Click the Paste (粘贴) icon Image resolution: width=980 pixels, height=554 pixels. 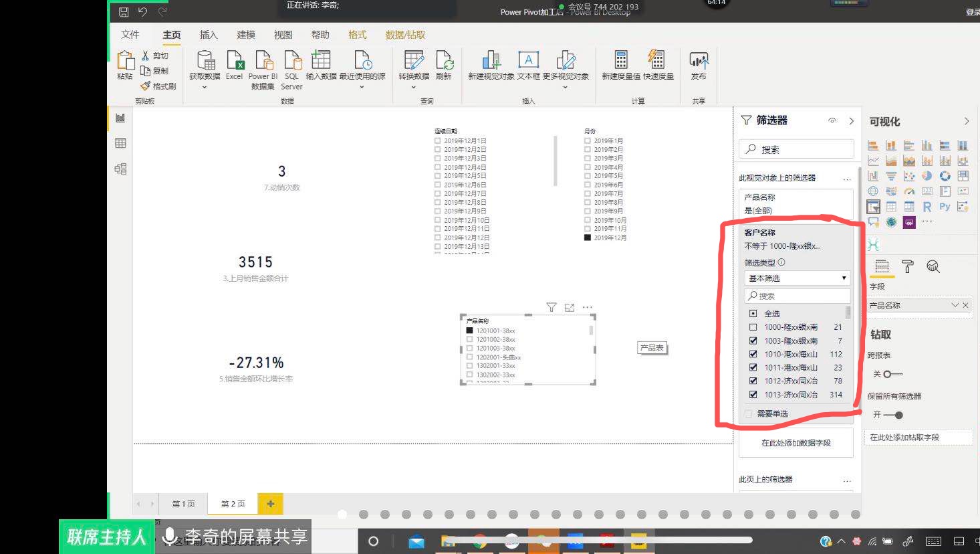pyautogui.click(x=126, y=60)
